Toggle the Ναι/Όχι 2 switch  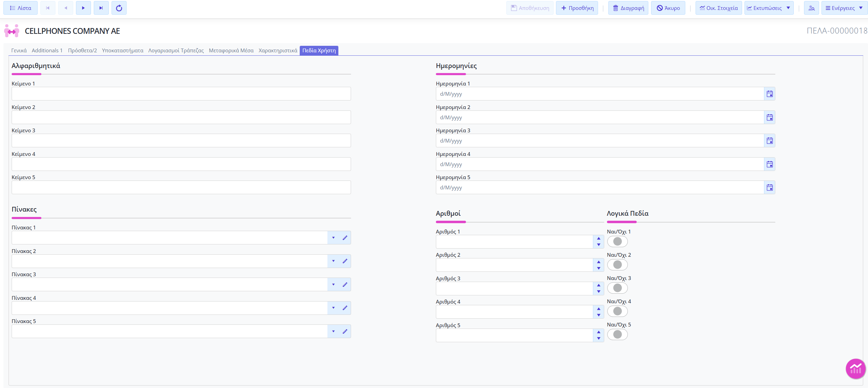[x=617, y=265]
